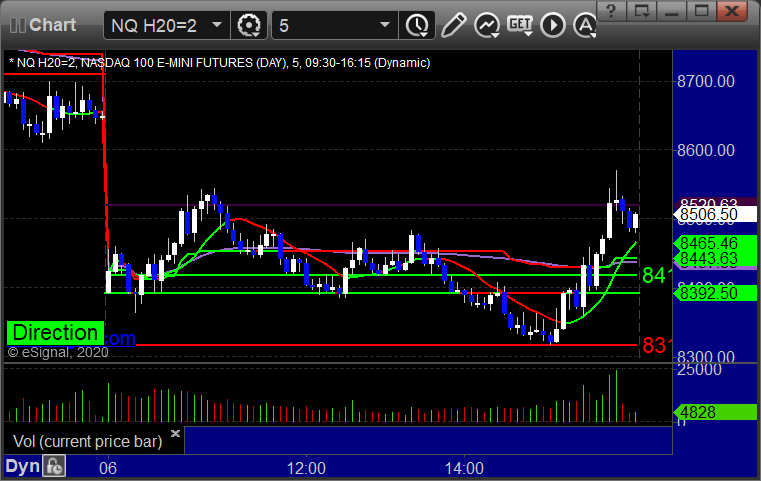Click the time template clock icon
This screenshot has width=761, height=481.
[416, 24]
